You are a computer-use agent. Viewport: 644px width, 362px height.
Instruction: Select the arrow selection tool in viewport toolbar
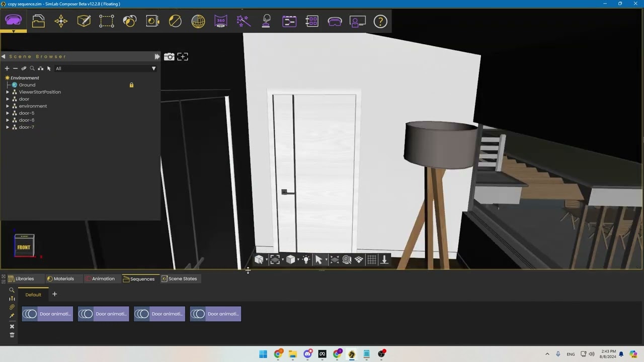pos(319,259)
